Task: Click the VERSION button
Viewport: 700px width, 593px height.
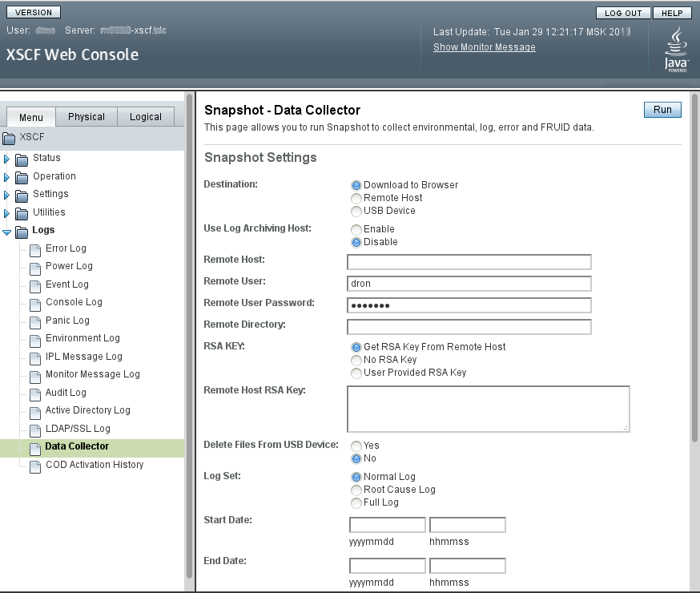Action: point(34,12)
